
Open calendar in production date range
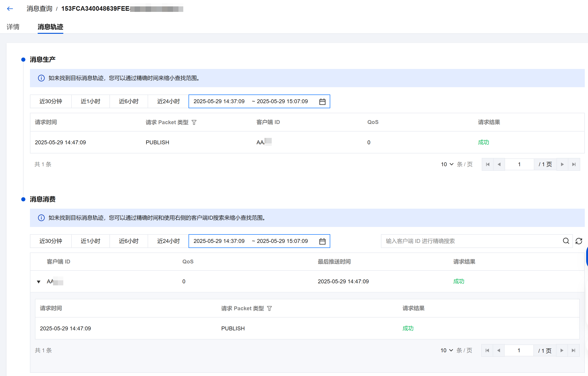point(322,102)
